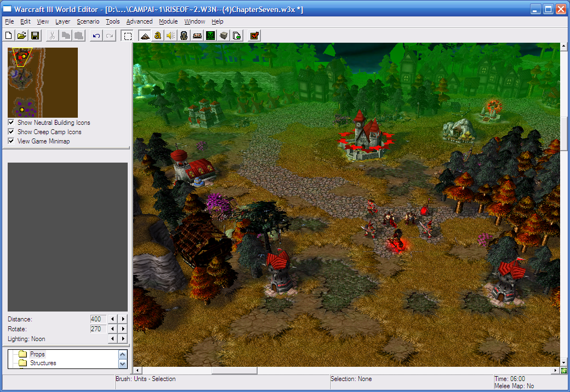The width and height of the screenshot is (570, 392).
Task: Close the World Editor window
Action: click(x=561, y=9)
